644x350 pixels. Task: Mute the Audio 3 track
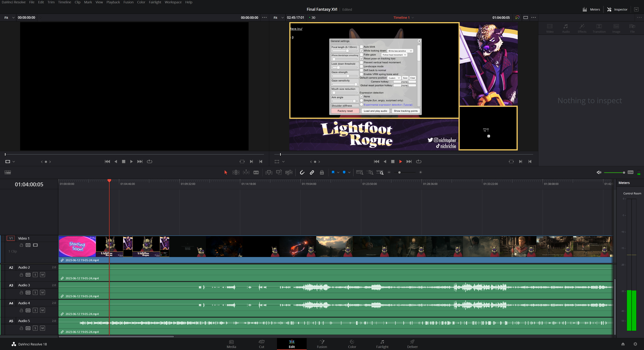tap(42, 293)
